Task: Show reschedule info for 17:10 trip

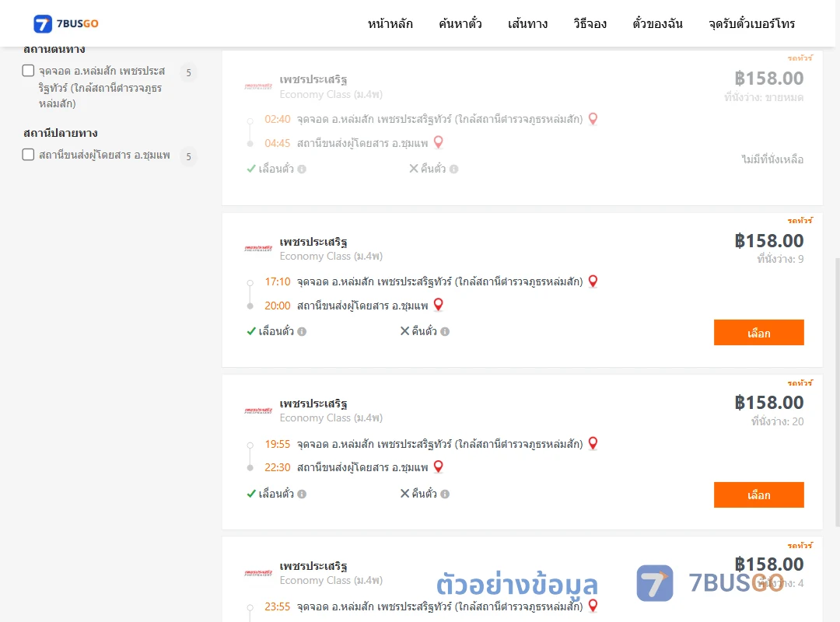Action: [302, 332]
